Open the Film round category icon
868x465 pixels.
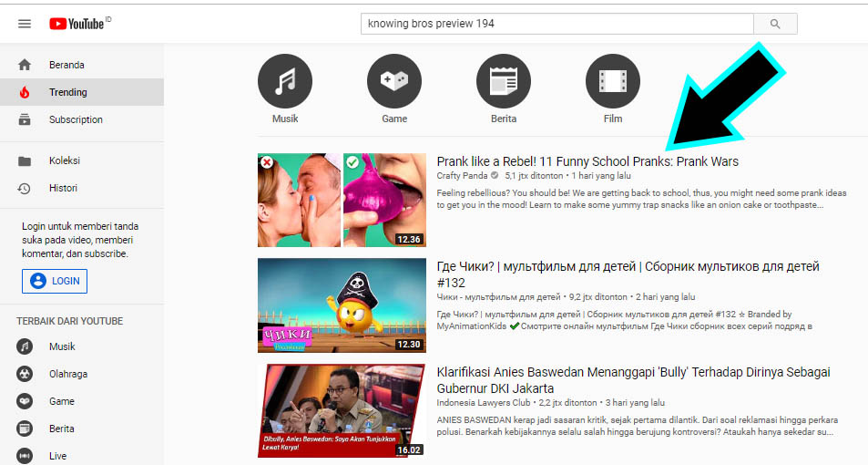point(613,81)
